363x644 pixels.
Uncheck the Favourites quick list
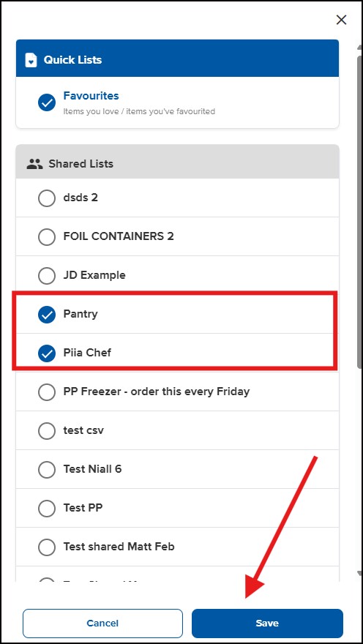pos(47,102)
